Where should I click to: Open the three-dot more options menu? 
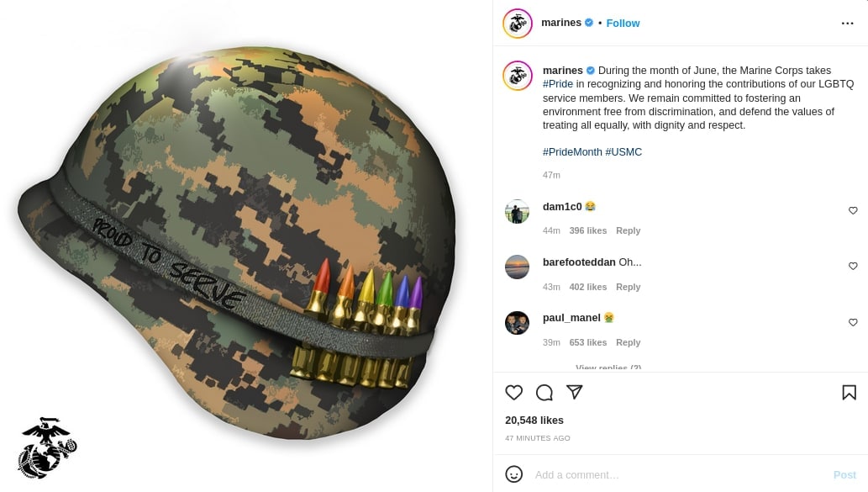pos(847,24)
